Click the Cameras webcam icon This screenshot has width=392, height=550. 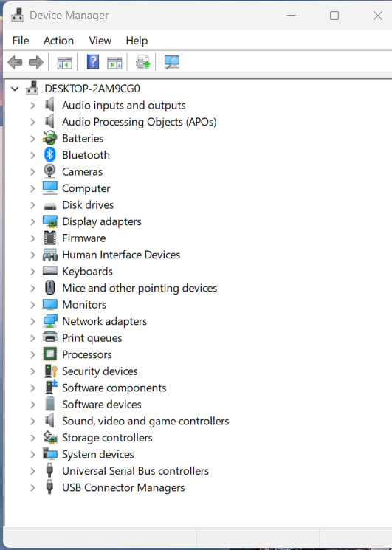49,171
